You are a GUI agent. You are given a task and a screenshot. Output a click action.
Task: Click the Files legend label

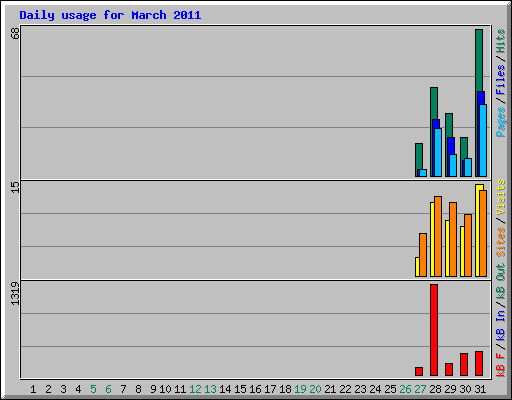click(x=500, y=80)
